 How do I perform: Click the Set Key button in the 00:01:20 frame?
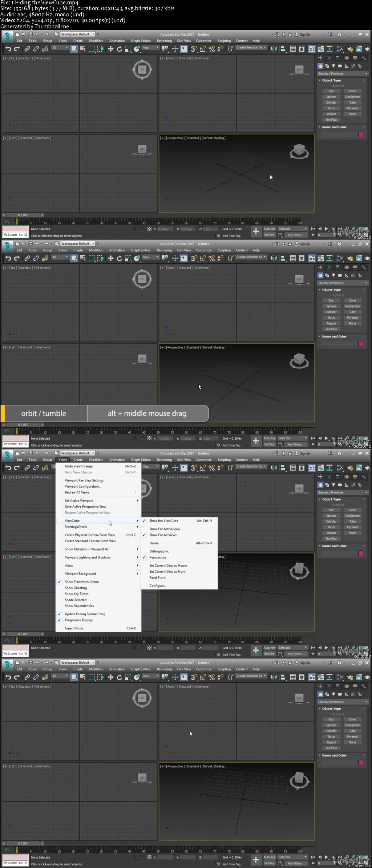[x=270, y=863]
